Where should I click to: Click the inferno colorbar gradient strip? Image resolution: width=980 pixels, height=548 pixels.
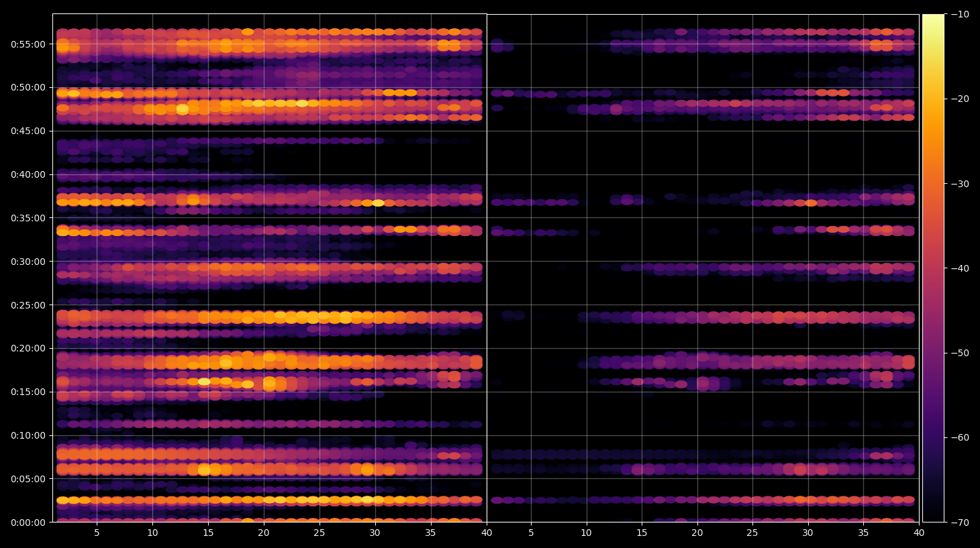coord(933,268)
